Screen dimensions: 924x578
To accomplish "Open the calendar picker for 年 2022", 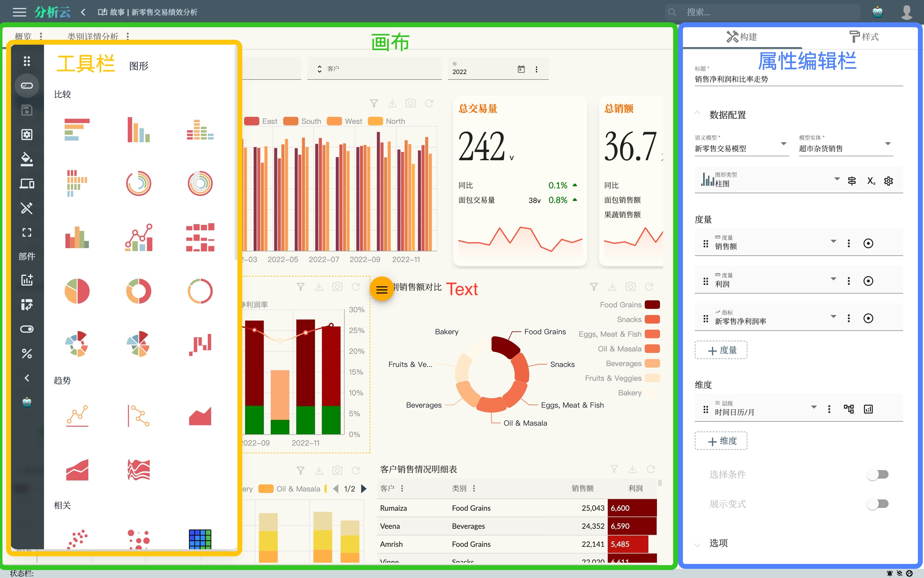I will tap(521, 69).
